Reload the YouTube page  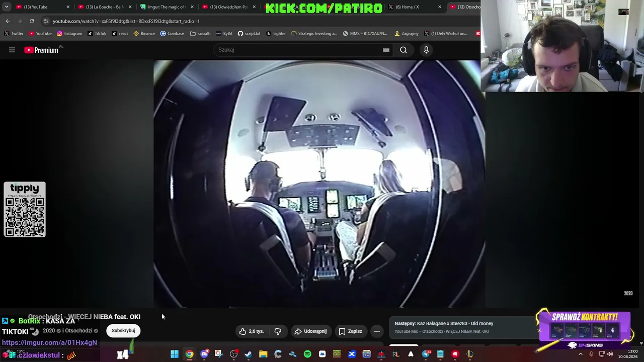[x=32, y=21]
